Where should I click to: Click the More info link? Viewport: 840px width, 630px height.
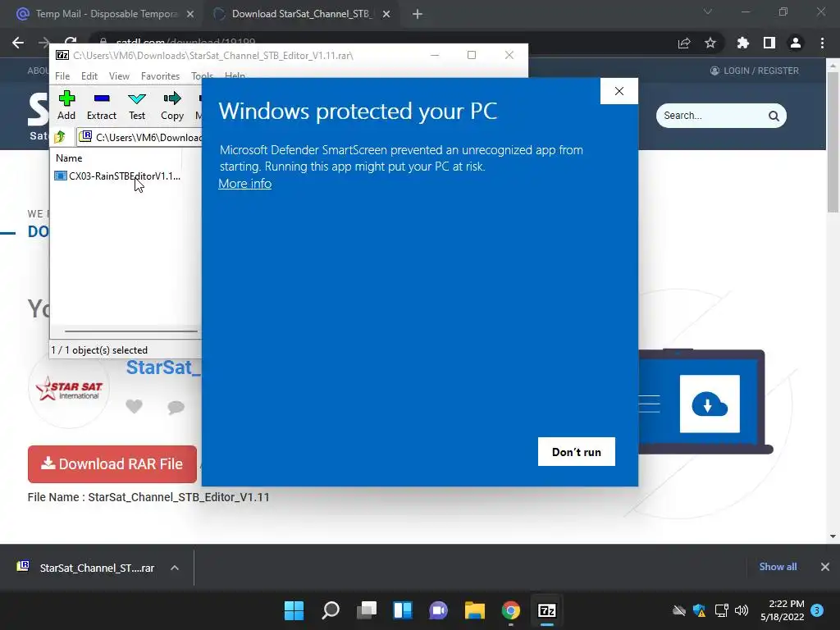244,184
